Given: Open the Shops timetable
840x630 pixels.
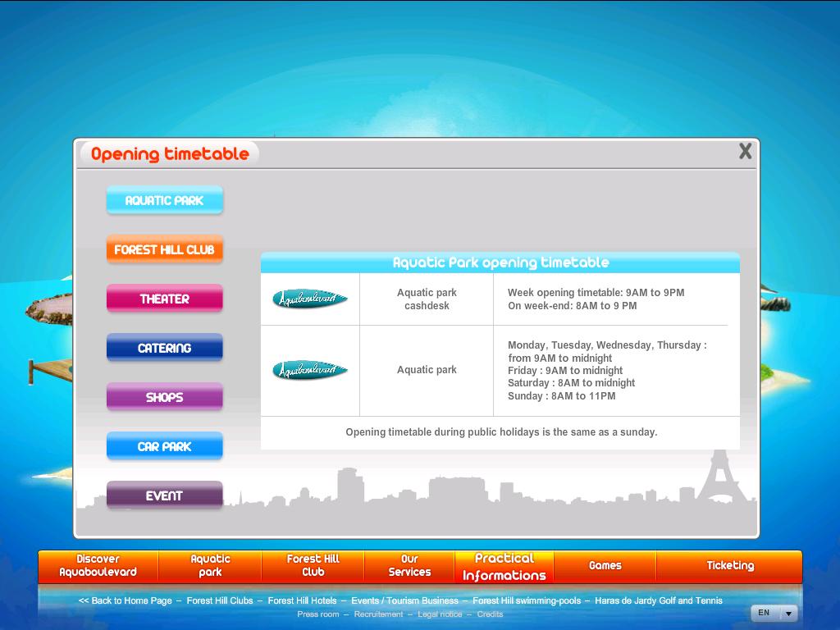Looking at the screenshot, I should [x=164, y=397].
